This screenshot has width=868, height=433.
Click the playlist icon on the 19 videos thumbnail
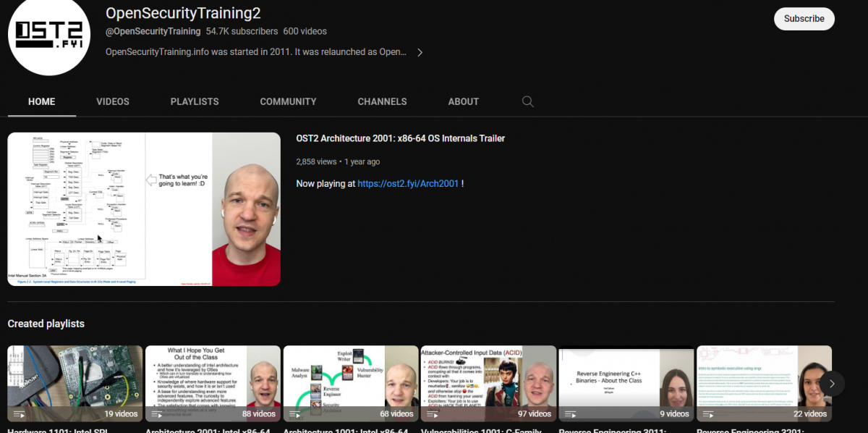coord(20,414)
